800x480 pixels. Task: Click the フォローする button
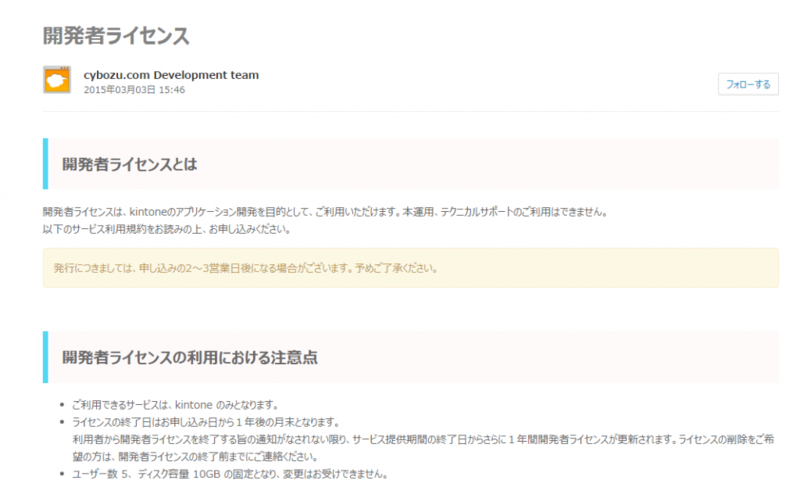pyautogui.click(x=748, y=84)
